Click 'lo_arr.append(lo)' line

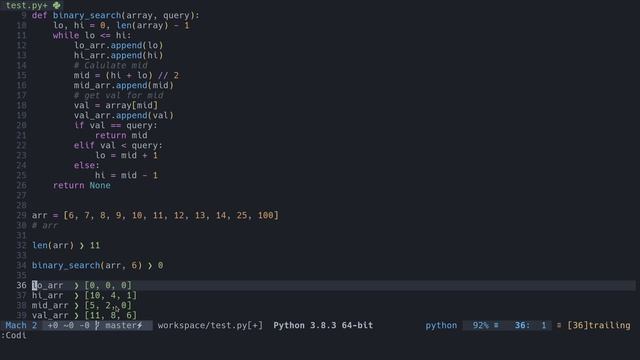point(118,45)
